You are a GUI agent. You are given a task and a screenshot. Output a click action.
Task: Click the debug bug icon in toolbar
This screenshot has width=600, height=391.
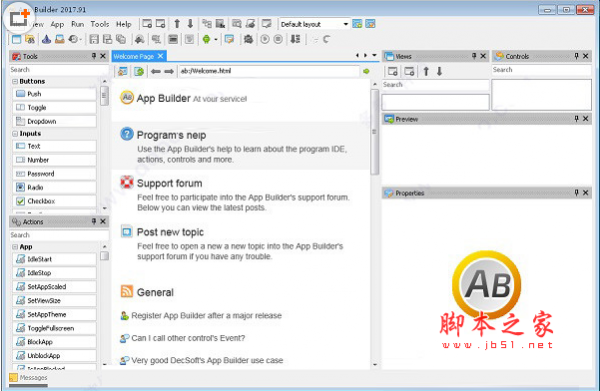click(248, 39)
